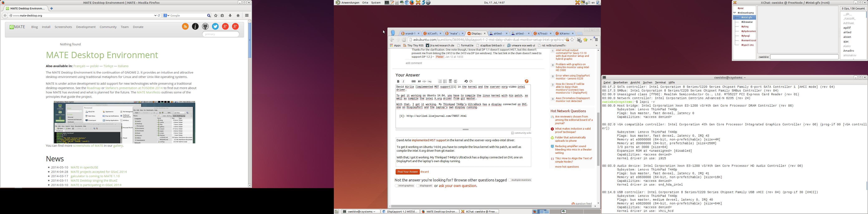
Task: Open 'MATE in openSUSE' news link
Action: point(85,167)
